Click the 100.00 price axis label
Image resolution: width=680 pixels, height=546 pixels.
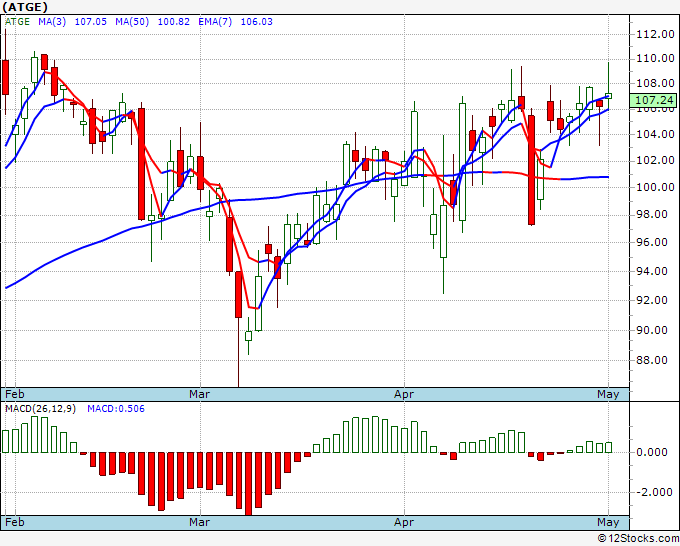click(x=655, y=187)
